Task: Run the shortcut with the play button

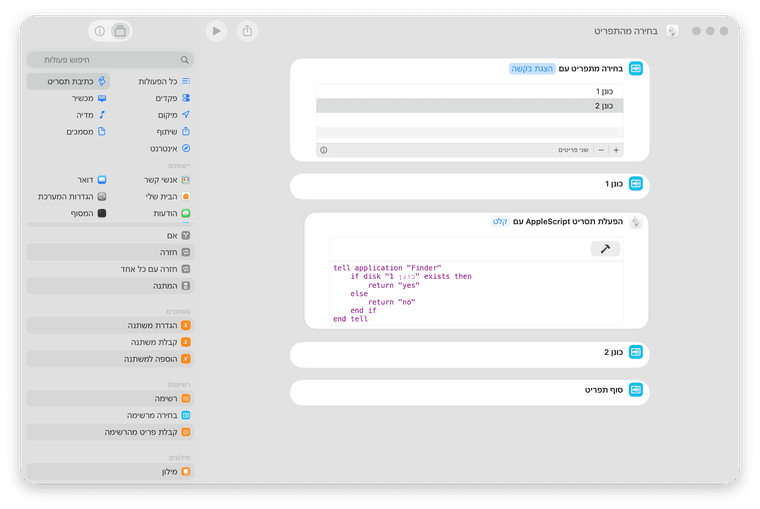Action: tap(216, 31)
